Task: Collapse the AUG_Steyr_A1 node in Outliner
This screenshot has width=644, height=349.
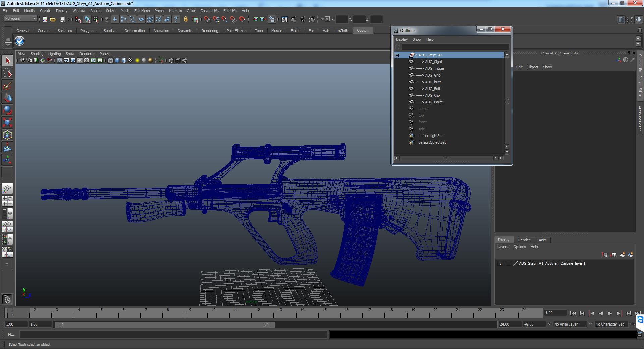Action: pos(397,55)
